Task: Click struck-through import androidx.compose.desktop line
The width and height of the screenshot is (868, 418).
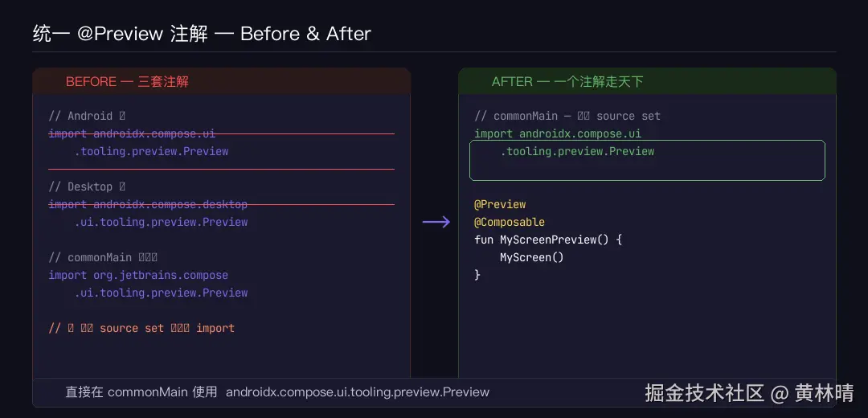Action: click(148, 204)
